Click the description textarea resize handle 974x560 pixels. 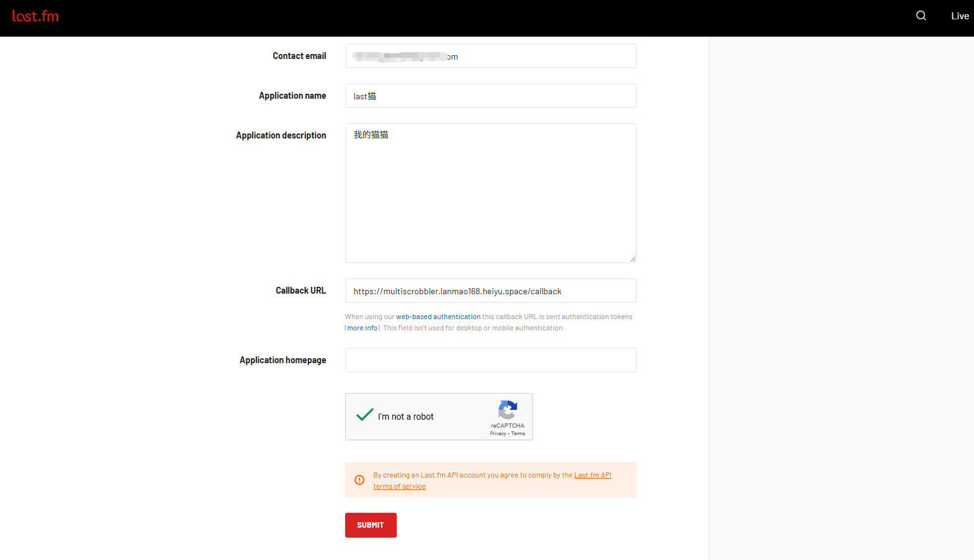633,259
